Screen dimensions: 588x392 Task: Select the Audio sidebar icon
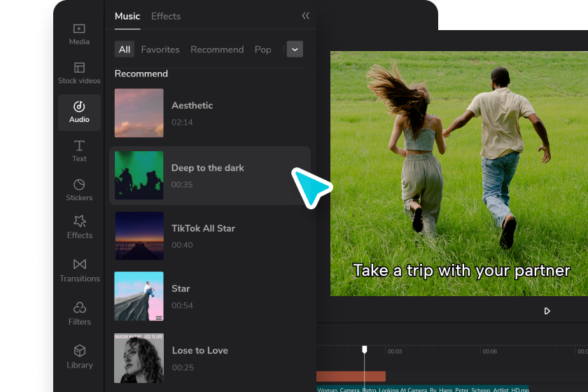pos(79,112)
